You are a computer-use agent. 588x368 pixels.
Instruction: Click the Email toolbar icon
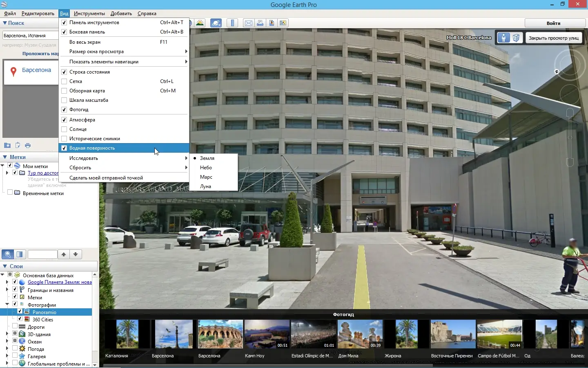click(x=248, y=23)
